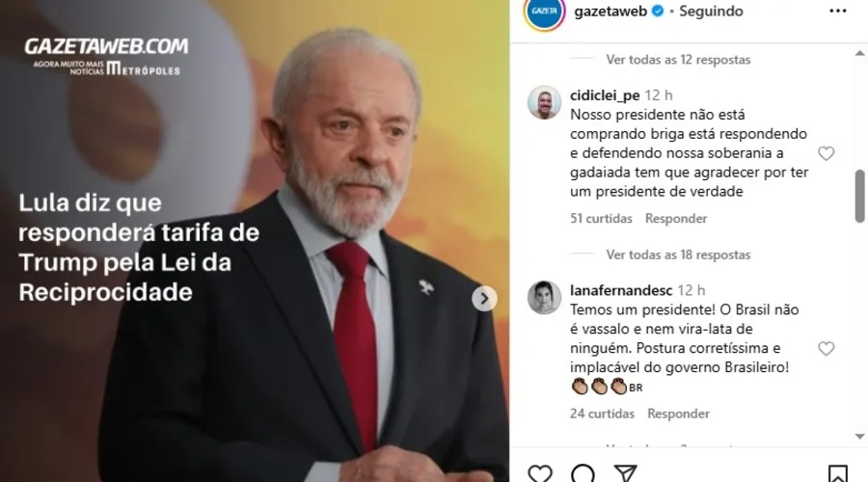Toggle Seguindo follow status

pyautogui.click(x=711, y=11)
